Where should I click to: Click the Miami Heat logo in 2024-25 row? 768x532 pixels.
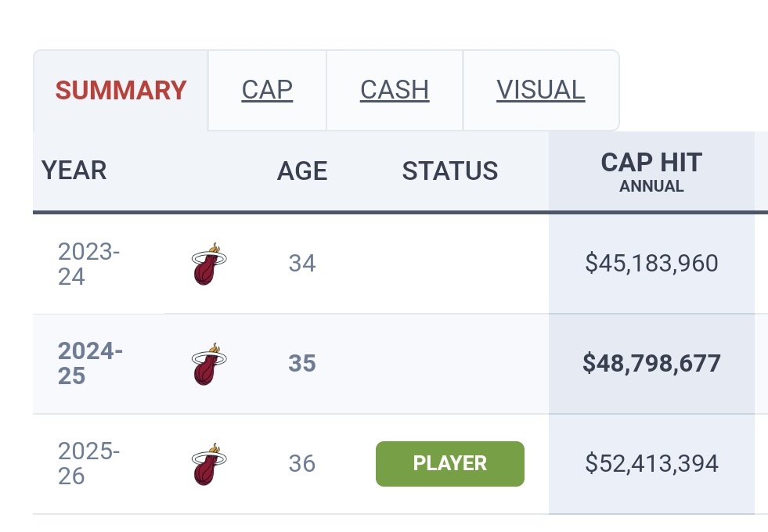click(x=208, y=364)
